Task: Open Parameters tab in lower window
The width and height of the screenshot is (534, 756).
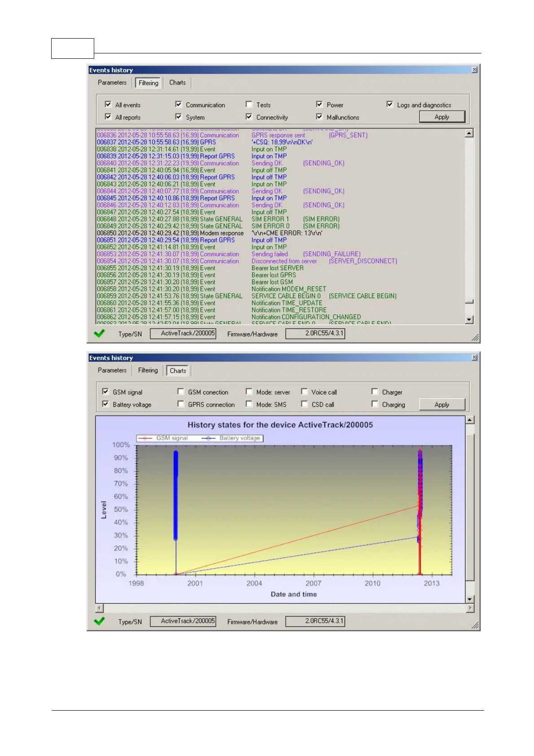Action: tap(112, 370)
